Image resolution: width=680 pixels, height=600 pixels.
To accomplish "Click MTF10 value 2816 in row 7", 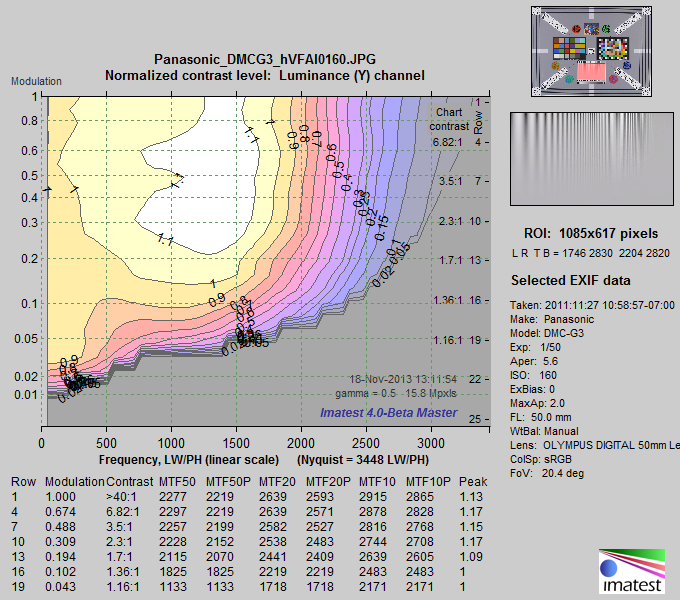I will (x=373, y=527).
